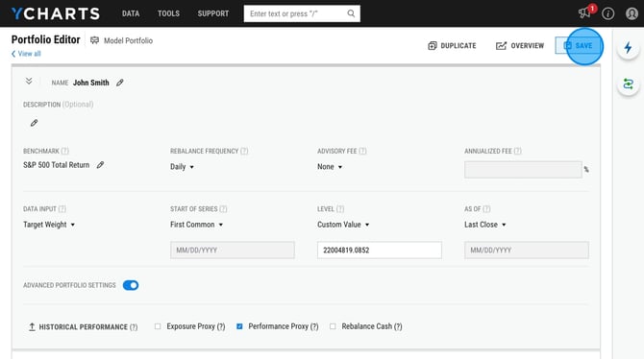The width and height of the screenshot is (644, 359).
Task: Click the View all link
Action: (26, 54)
